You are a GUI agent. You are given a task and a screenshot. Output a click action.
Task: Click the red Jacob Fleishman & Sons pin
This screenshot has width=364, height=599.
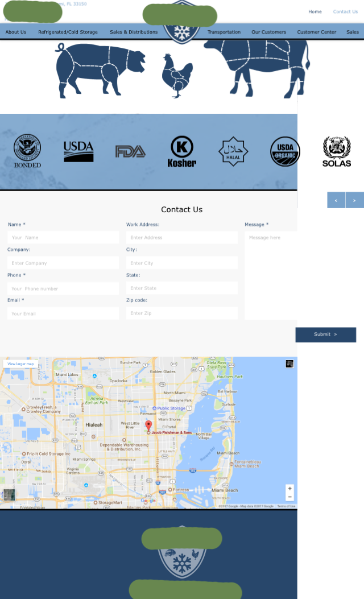148,426
